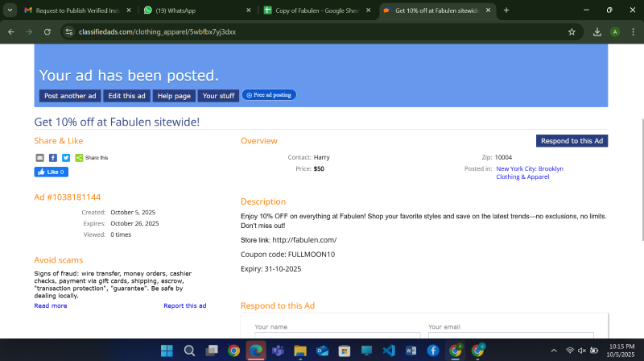The width and height of the screenshot is (644, 361).
Task: Share the ad on Twitter icon
Action: click(x=66, y=158)
